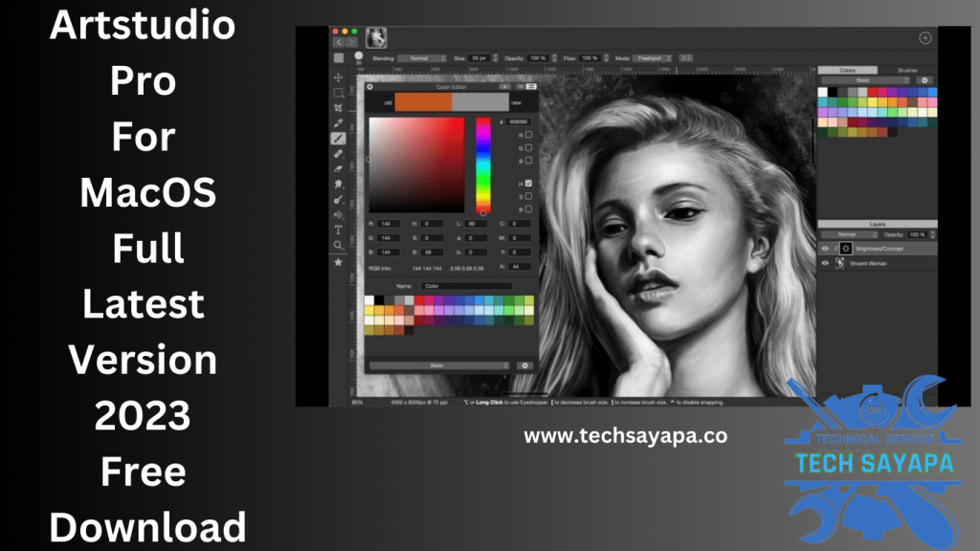The image size is (980, 551).
Task: Open the Basic palette dropdown in Color Editor
Action: [439, 365]
